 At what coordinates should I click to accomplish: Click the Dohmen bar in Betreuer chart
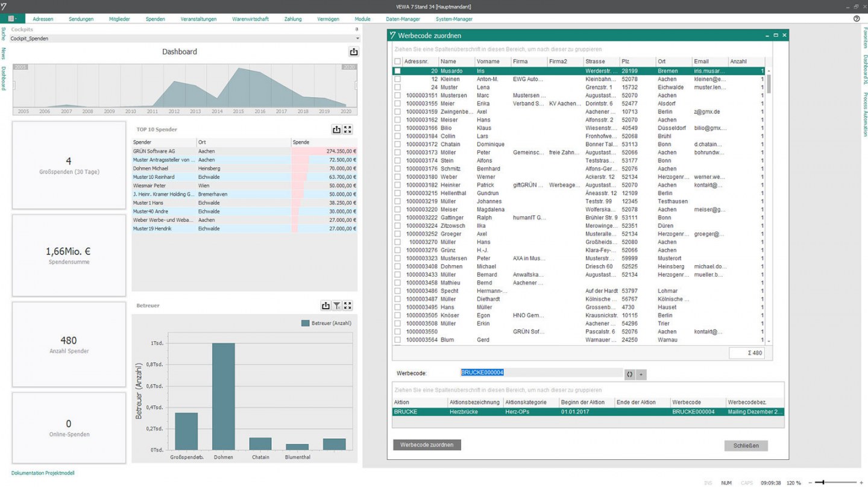224,397
